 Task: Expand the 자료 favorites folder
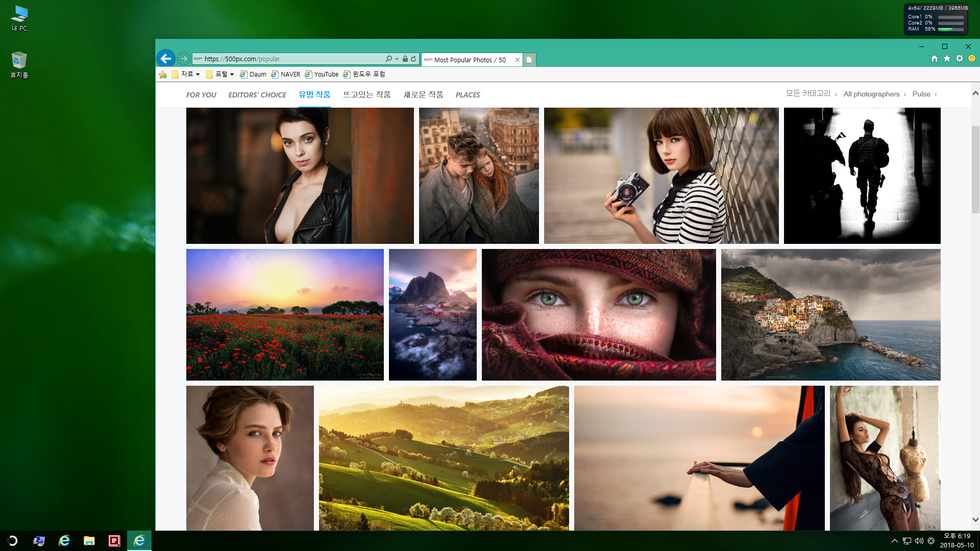pos(186,74)
